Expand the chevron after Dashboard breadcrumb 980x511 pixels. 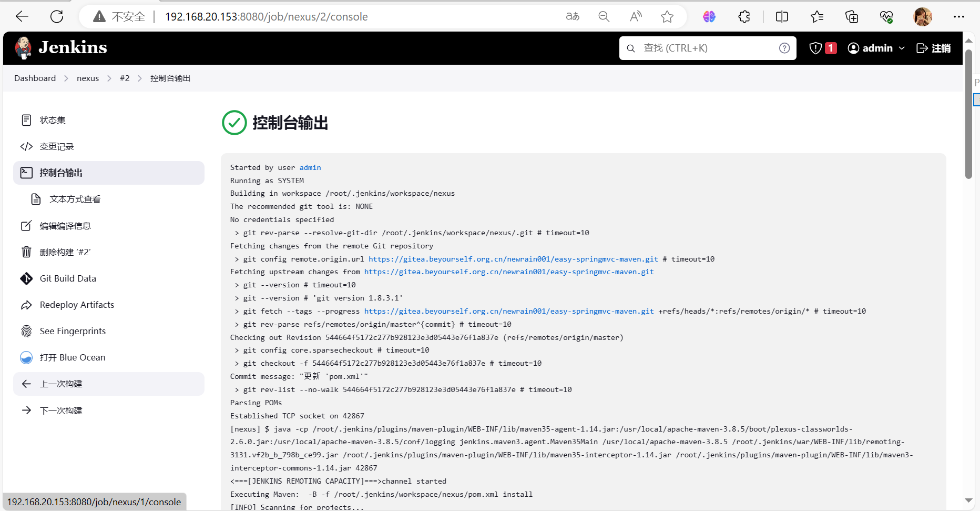pyautogui.click(x=66, y=78)
